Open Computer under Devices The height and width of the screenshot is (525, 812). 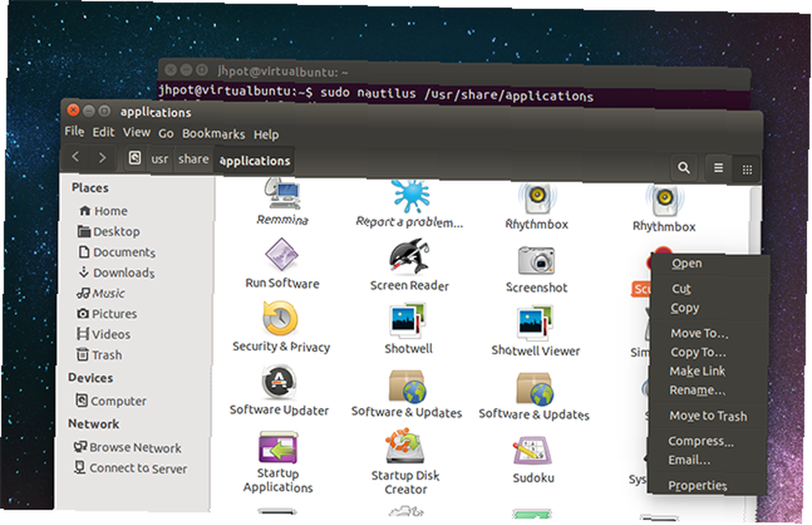click(110, 401)
